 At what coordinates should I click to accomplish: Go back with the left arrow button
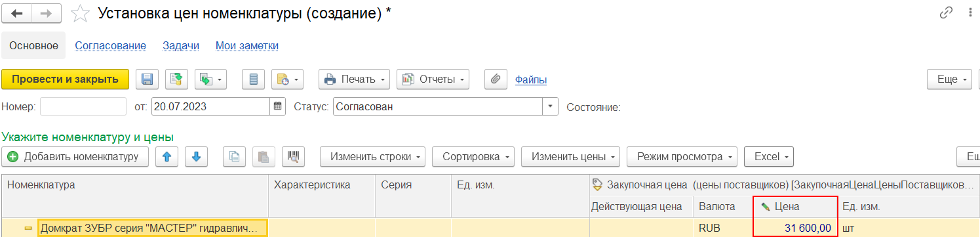point(17,13)
